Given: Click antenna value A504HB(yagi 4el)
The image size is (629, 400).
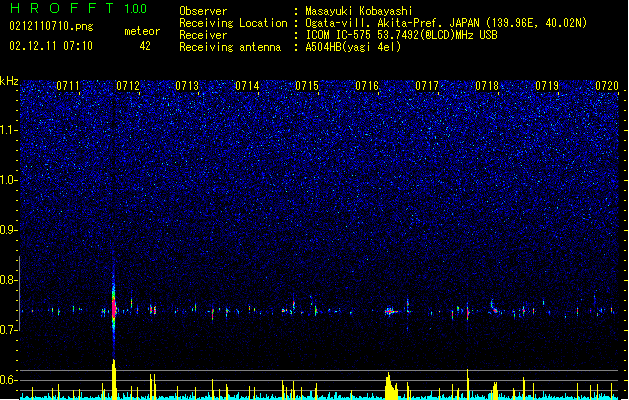Looking at the screenshot, I should [353, 47].
